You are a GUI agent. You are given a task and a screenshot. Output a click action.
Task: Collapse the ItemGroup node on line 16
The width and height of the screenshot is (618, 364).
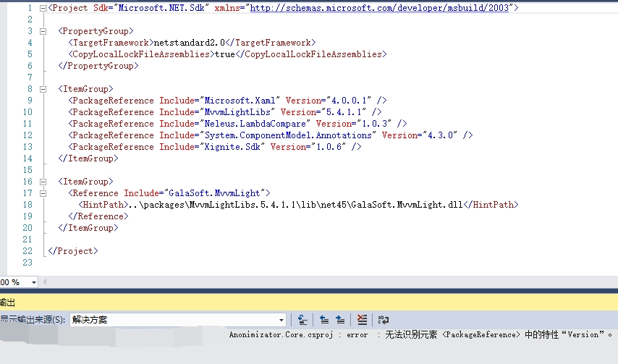(43, 182)
